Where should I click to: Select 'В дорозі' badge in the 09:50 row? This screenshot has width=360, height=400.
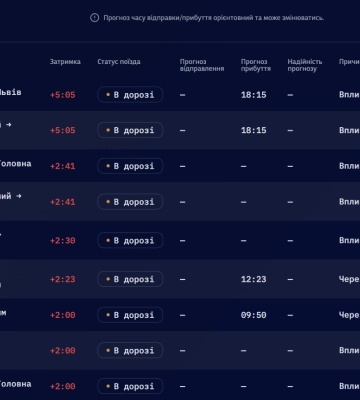point(130,315)
